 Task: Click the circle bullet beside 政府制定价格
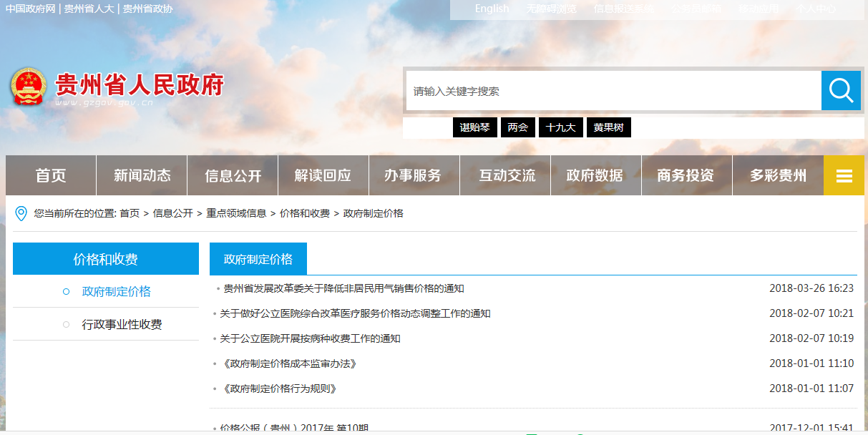(x=66, y=292)
